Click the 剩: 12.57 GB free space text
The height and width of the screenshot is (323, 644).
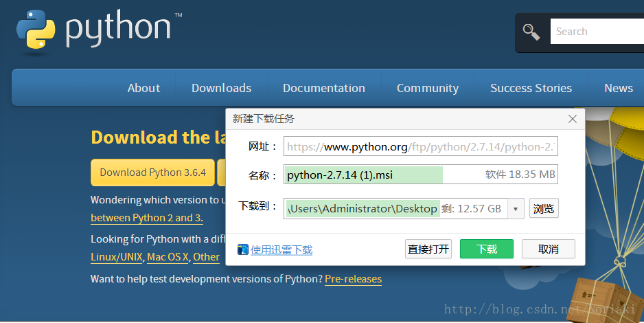click(471, 209)
